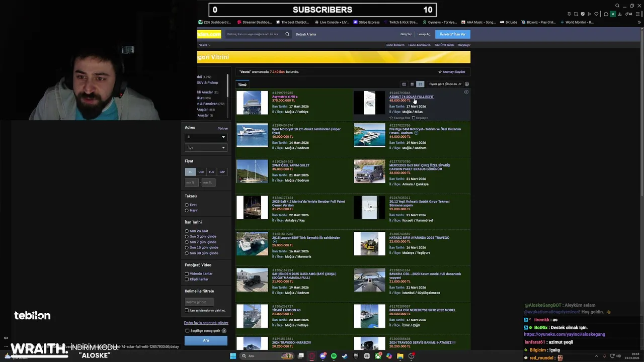Viewport: 644px width, 362px height.
Task: Check the 'Videolu ilanlar' checkbox
Action: (x=187, y=274)
